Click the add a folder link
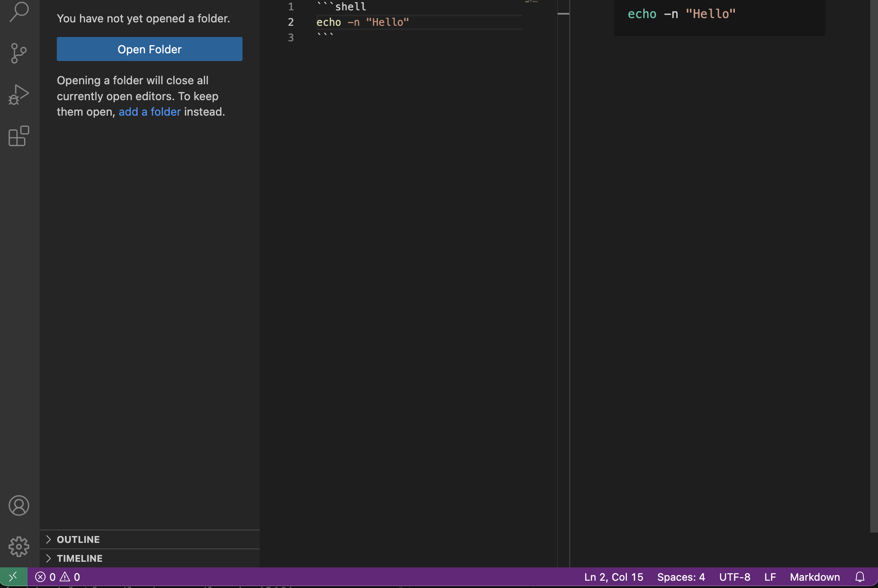 pos(150,112)
